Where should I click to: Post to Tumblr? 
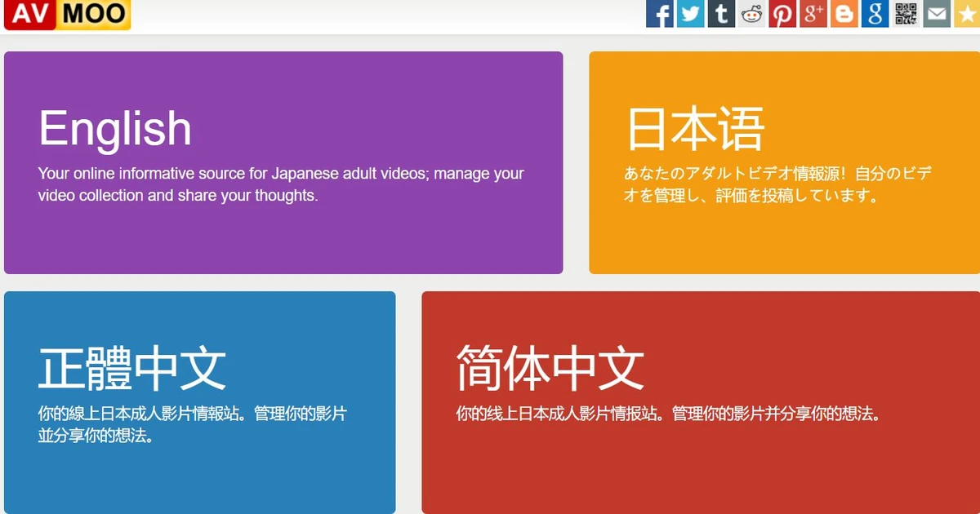720,13
